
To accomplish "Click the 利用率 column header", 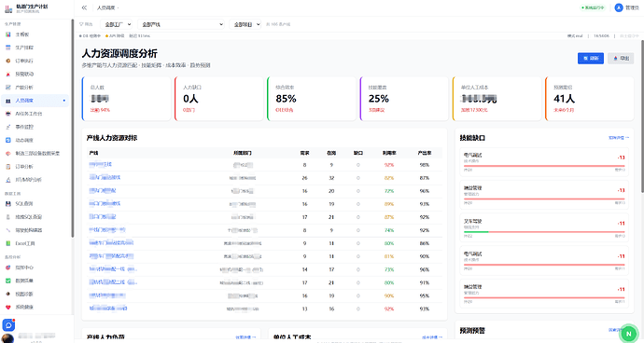I will [389, 153].
